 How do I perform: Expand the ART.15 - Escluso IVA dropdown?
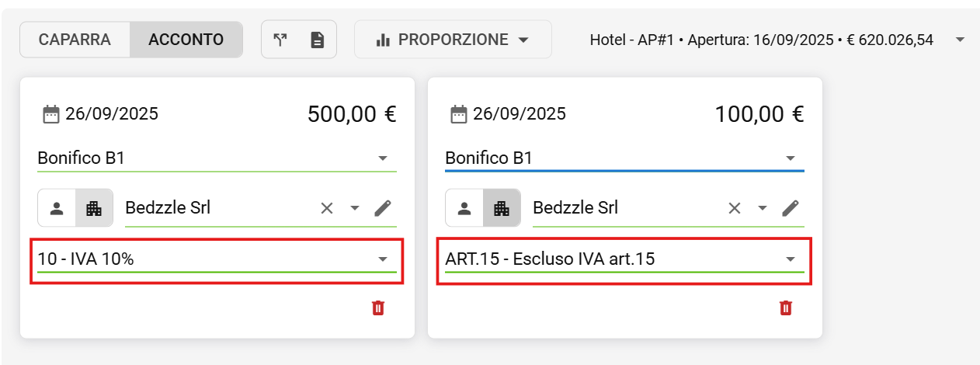tap(790, 259)
